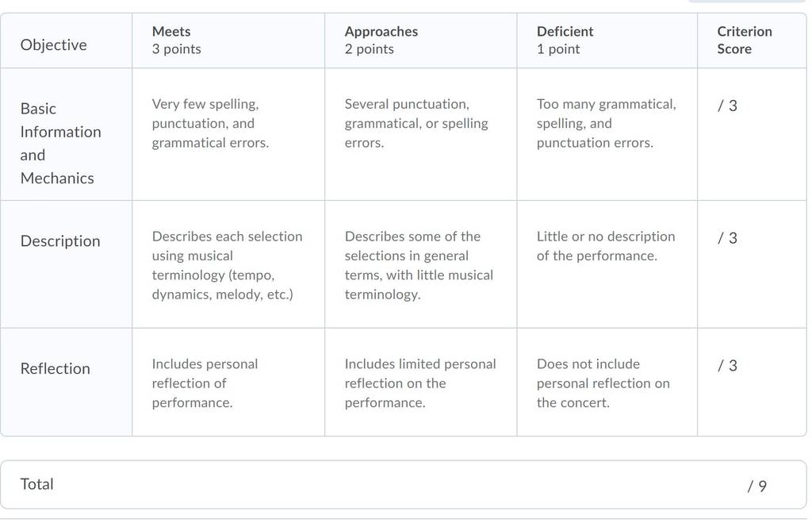Image resolution: width=812 pixels, height=523 pixels.
Task: Click the Objective header cell
Action: click(67, 40)
